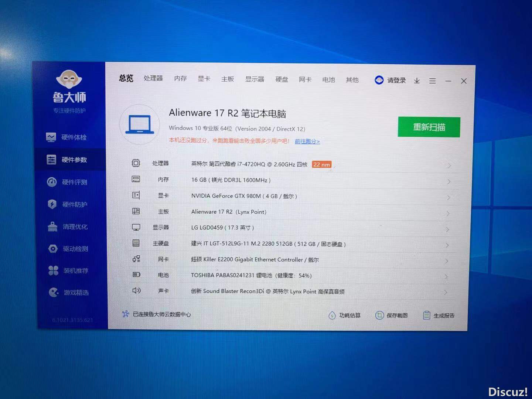Switch to the top 显卡 tab
This screenshot has width=532, height=399.
[204, 79]
